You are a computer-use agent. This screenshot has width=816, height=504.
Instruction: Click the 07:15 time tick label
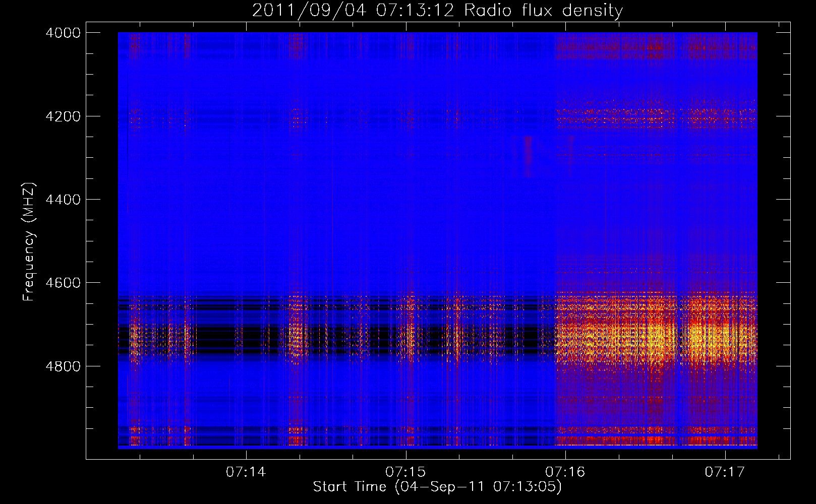point(405,472)
